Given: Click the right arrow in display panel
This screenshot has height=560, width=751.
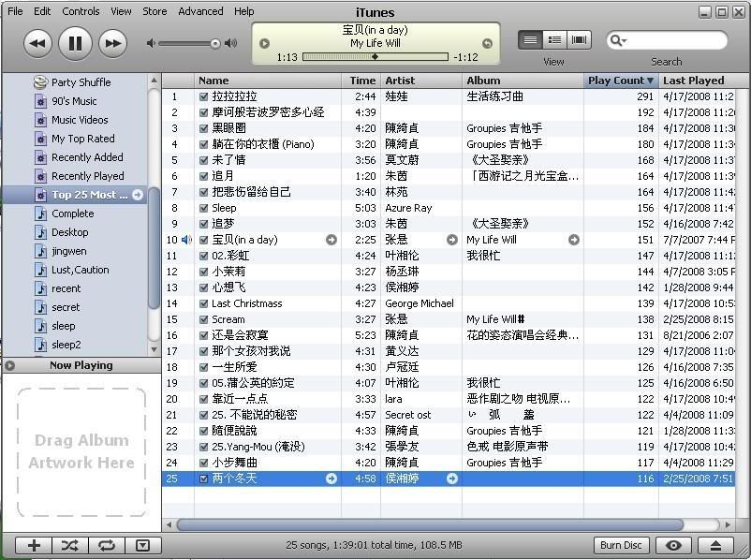Looking at the screenshot, I should (x=487, y=44).
